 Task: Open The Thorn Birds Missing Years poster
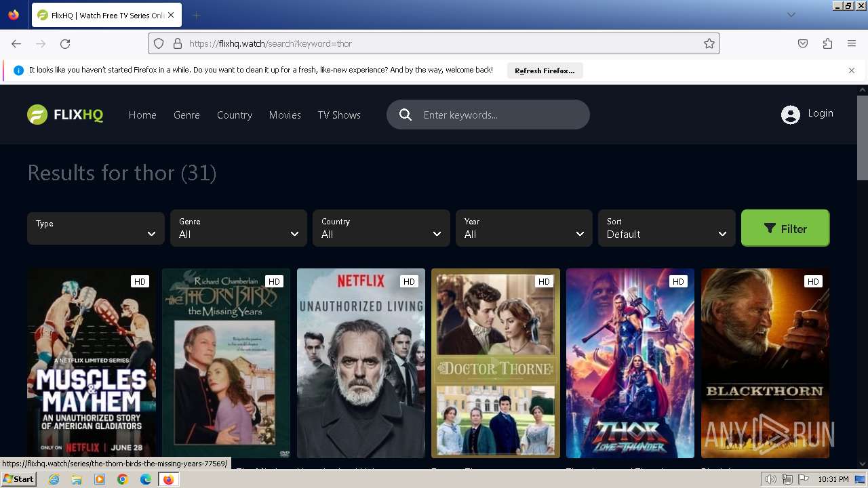point(226,363)
